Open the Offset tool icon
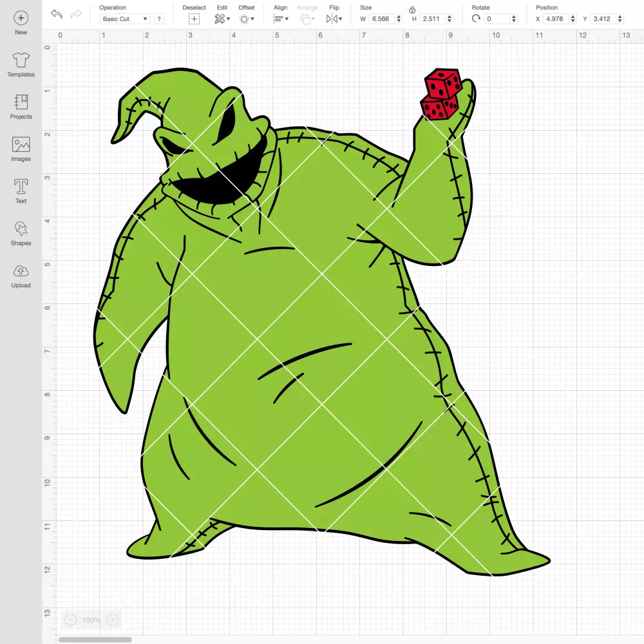The width and height of the screenshot is (644, 644). pos(244,19)
